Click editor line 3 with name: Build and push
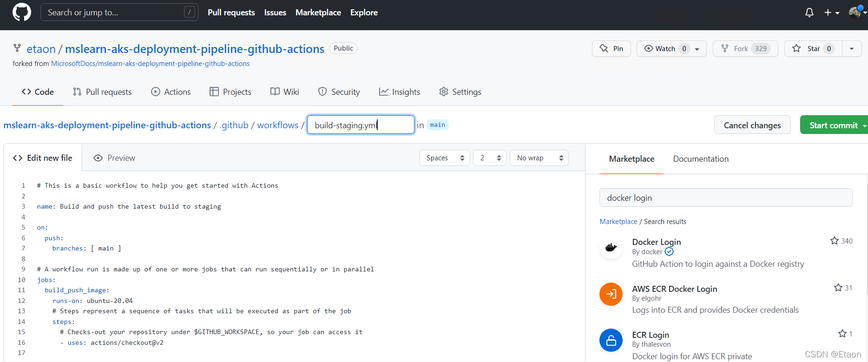Viewport: 868px width, 362px height. (x=129, y=206)
